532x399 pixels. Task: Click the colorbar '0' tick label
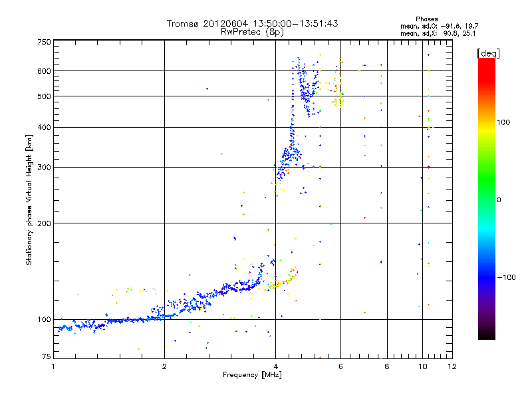coord(499,200)
